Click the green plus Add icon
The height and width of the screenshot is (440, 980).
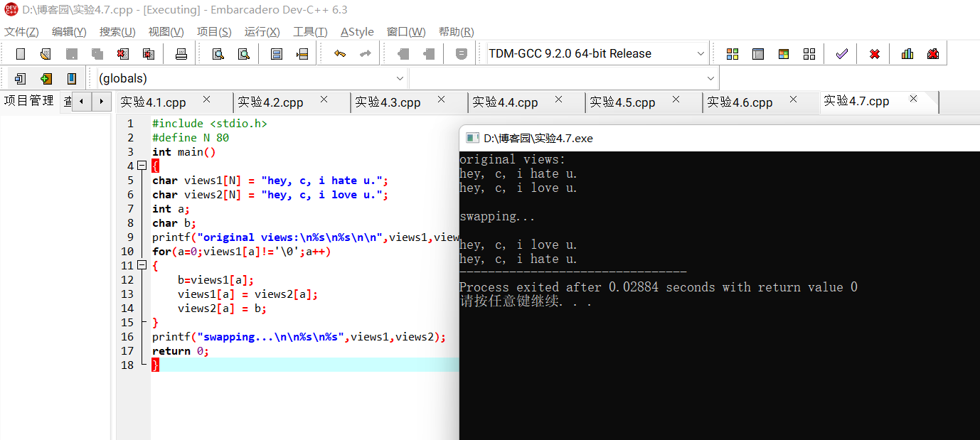46,78
